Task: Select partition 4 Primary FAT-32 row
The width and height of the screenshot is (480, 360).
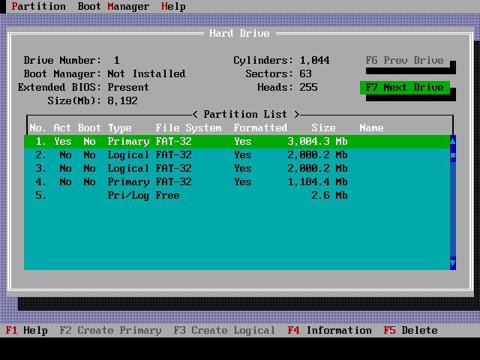Action: tap(237, 182)
